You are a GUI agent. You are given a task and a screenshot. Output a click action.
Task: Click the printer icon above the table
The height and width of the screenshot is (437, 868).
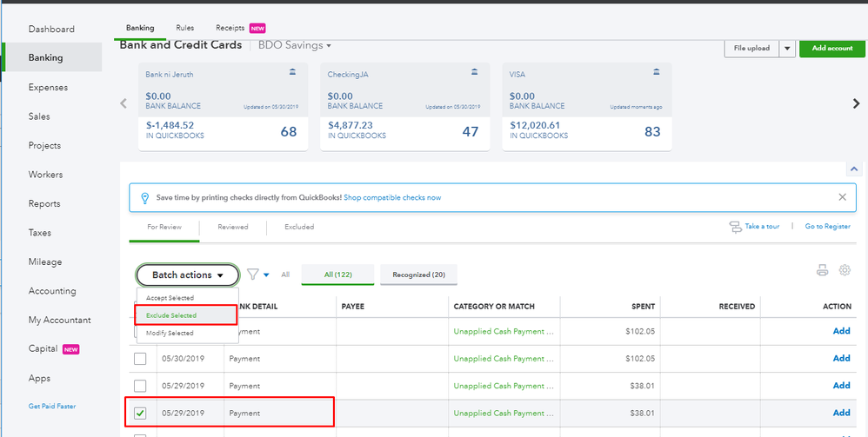click(822, 271)
